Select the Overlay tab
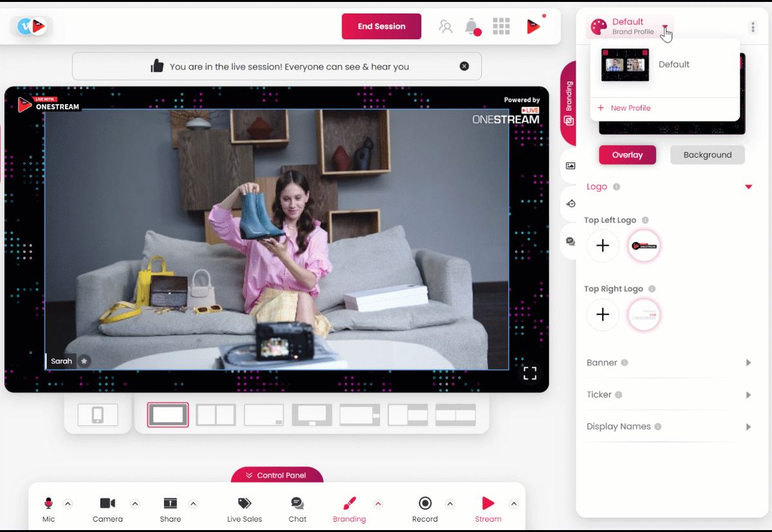 click(627, 155)
